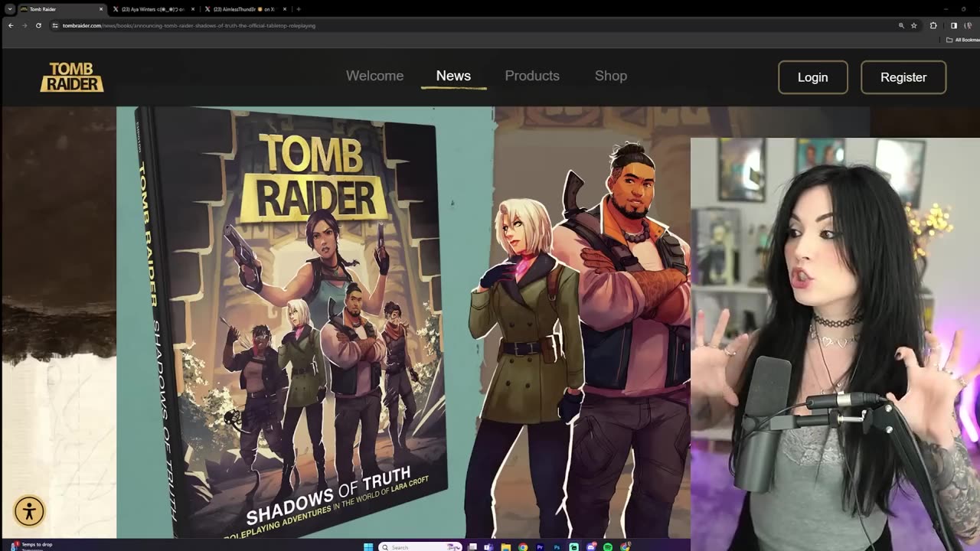The height and width of the screenshot is (551, 980).
Task: Click the browser forward arrow
Action: pos(24,25)
